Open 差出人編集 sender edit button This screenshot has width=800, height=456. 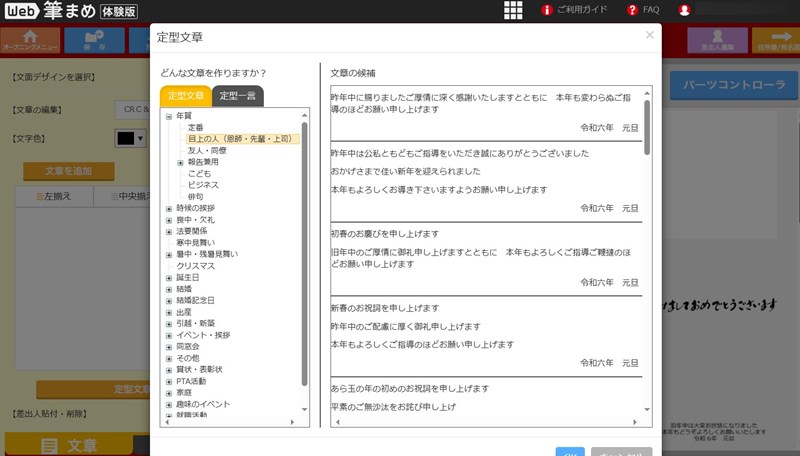coord(717,40)
